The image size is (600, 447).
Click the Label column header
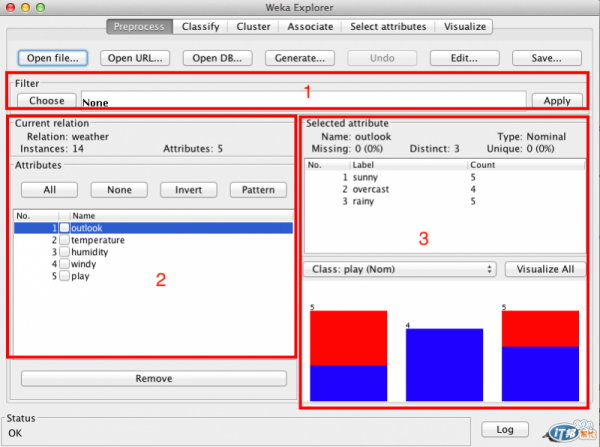pos(408,165)
